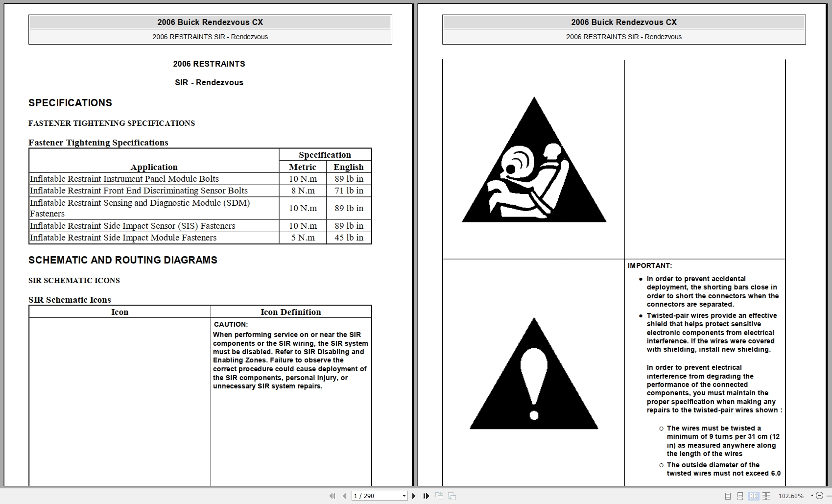Click the exclamation caution triangle icon
The width and height of the screenshot is (832, 504).
(x=534, y=374)
